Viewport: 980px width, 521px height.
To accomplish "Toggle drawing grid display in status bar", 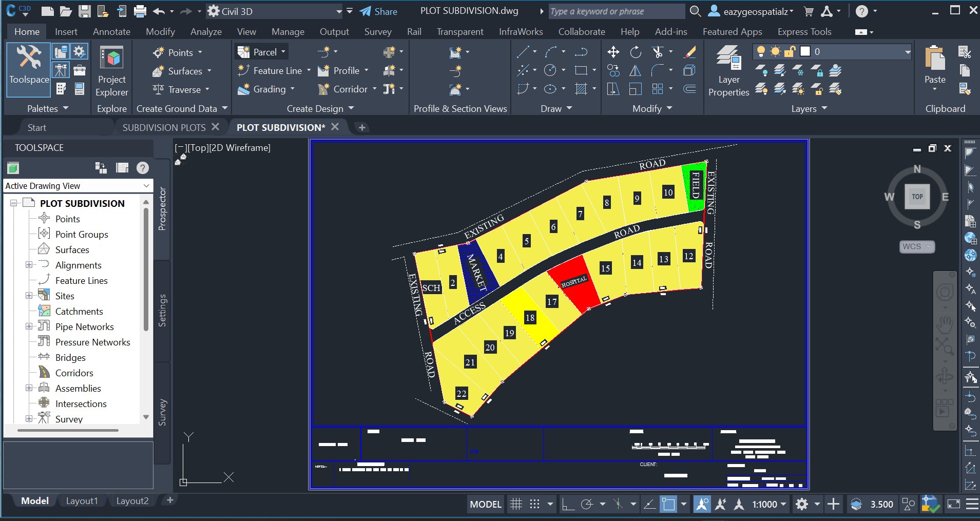I will point(516,505).
